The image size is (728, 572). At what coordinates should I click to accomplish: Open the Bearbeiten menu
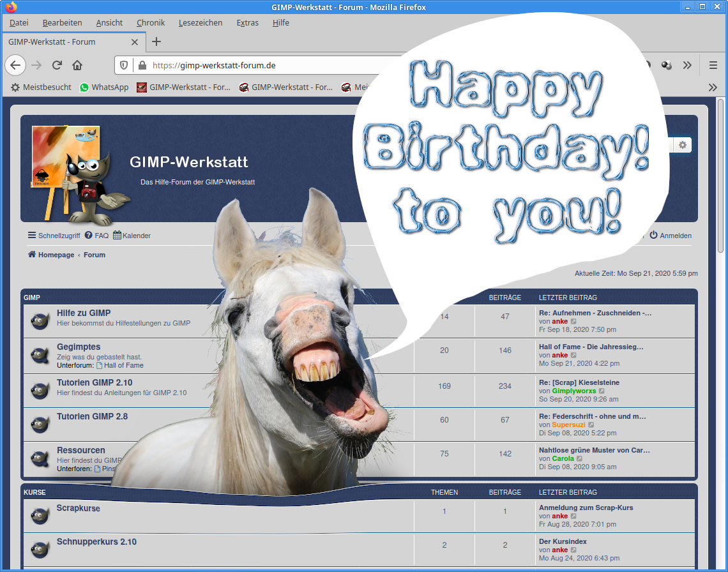point(62,23)
